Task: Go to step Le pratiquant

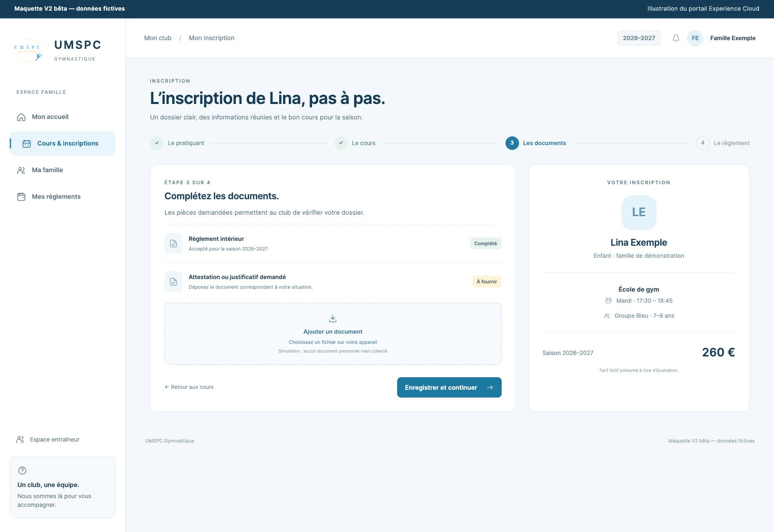Action: point(177,143)
